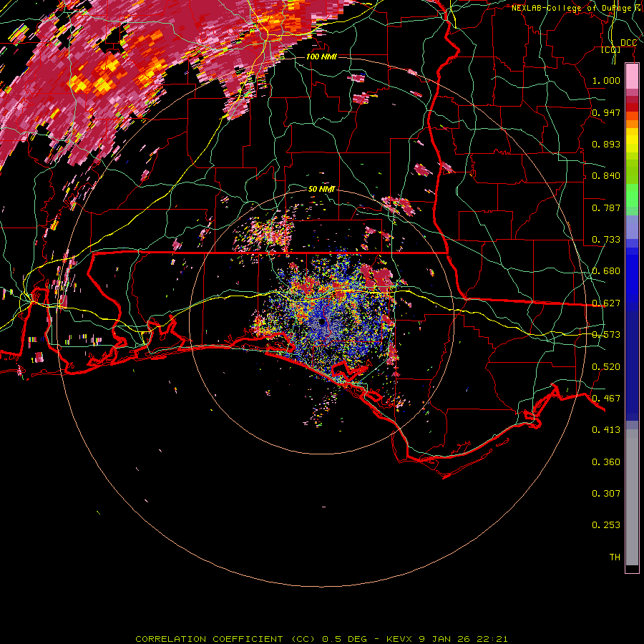Pick the light pink segment atop the color bar

click(x=632, y=77)
